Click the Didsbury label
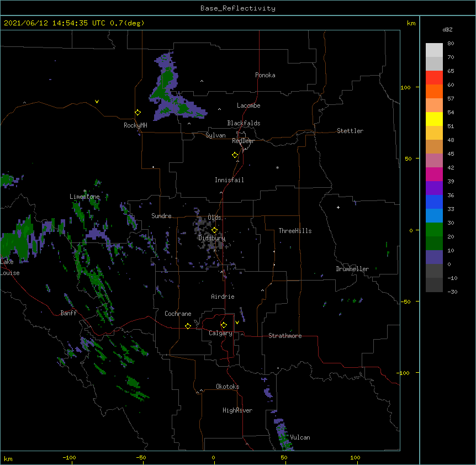This screenshot has height=465, width=476. click(x=212, y=238)
